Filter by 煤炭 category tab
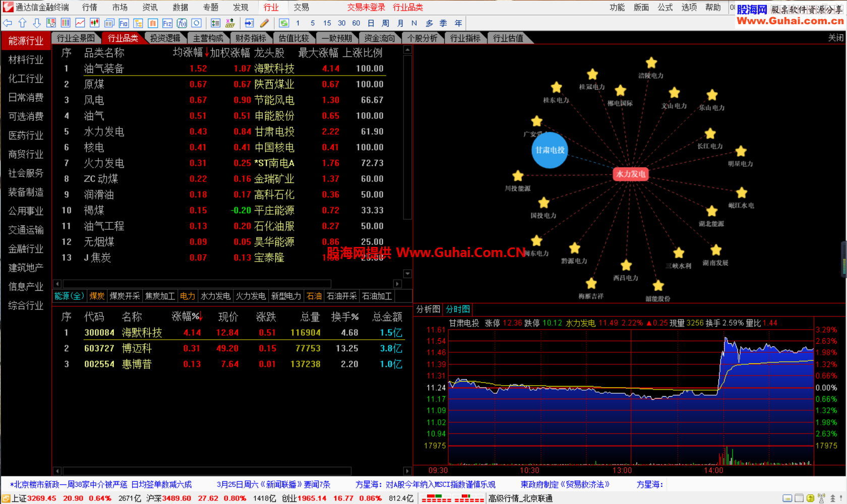The width and height of the screenshot is (847, 504). (x=97, y=296)
